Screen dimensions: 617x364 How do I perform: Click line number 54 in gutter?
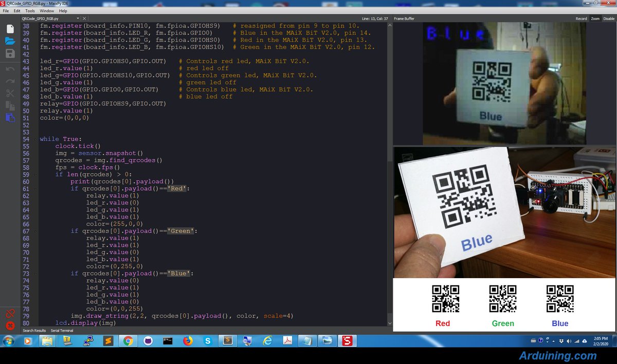[x=26, y=139]
